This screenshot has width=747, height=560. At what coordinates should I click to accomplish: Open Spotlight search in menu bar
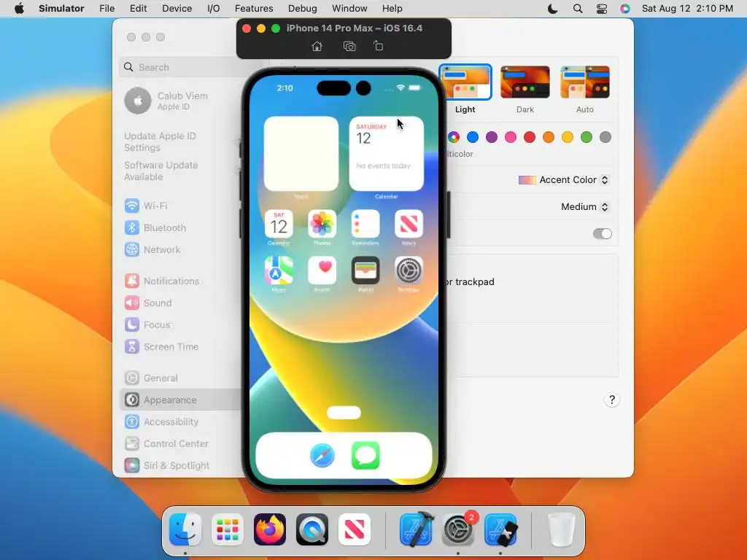578,9
